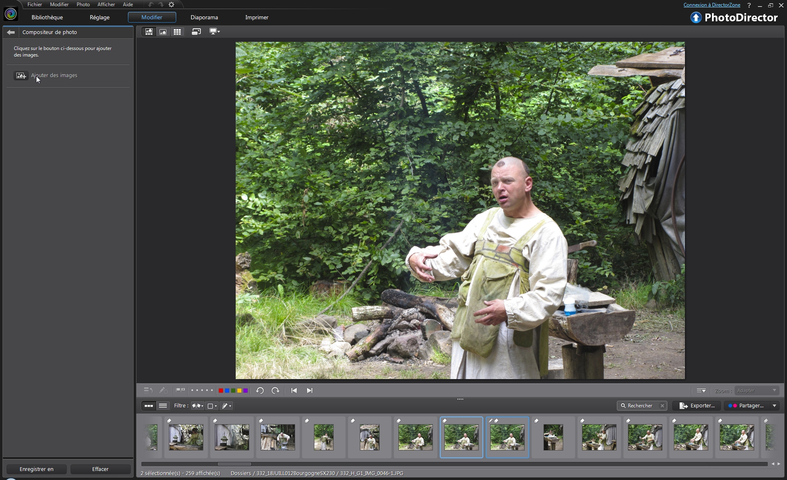Click the Enregistrer en button

[x=36, y=468]
